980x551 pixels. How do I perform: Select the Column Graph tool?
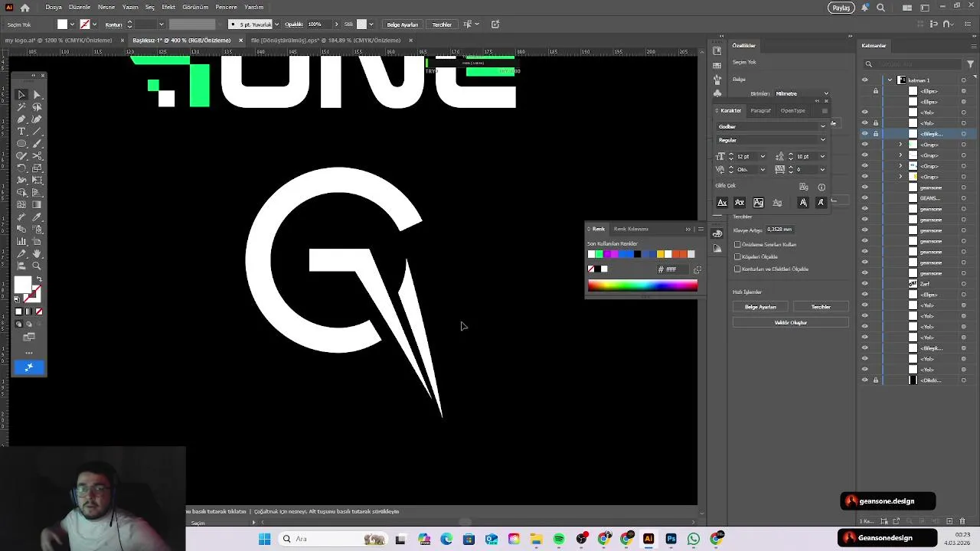[x=21, y=241]
